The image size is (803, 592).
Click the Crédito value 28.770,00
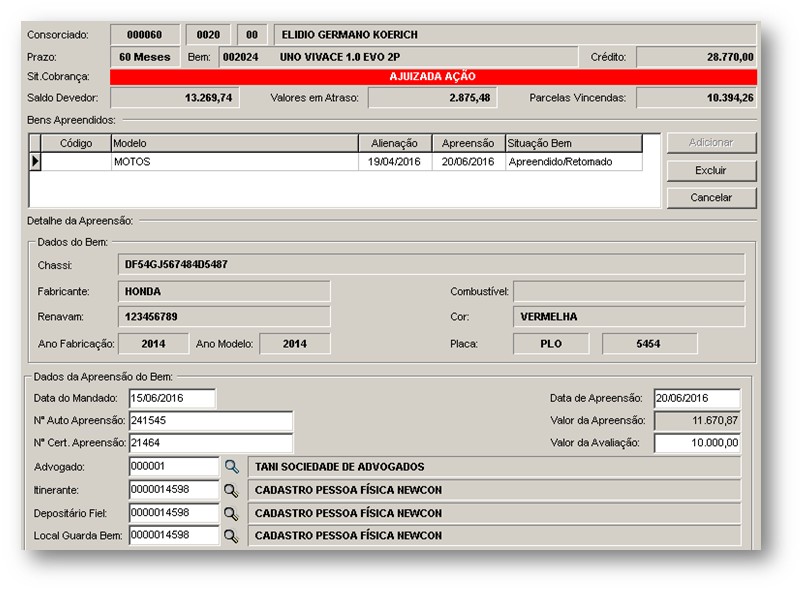(696, 57)
